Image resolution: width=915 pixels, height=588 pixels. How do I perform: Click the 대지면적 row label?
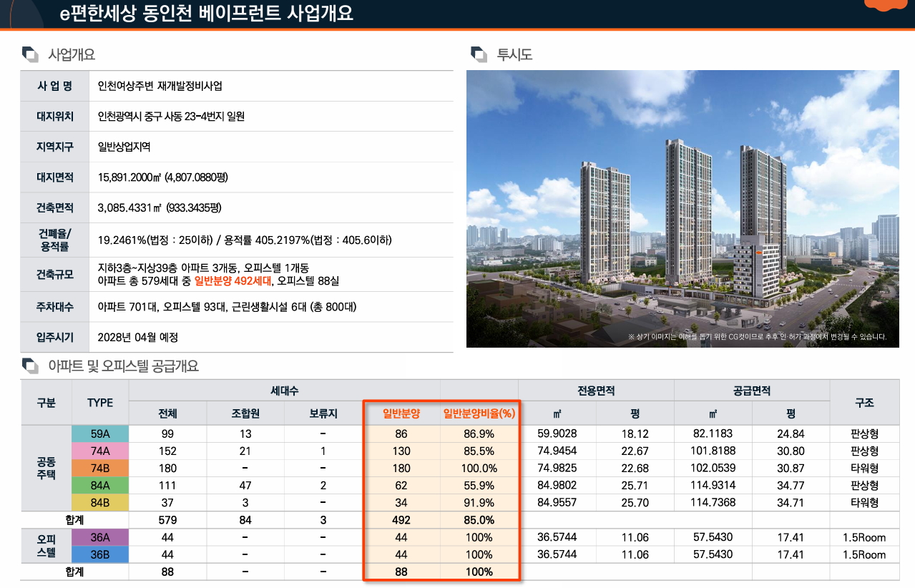pos(55,177)
